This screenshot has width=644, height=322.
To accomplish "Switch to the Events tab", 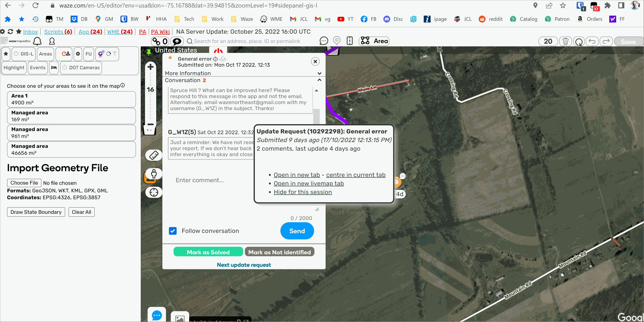I will [x=38, y=68].
